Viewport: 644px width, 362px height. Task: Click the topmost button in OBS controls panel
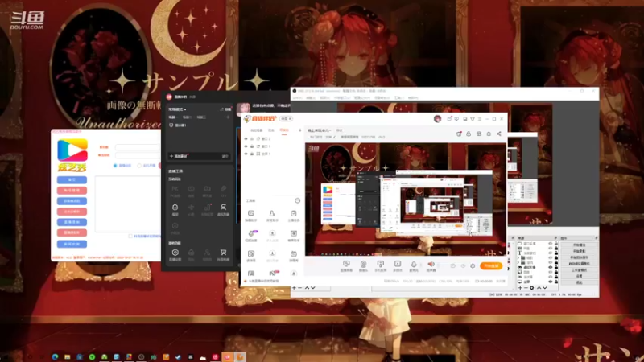tap(579, 245)
